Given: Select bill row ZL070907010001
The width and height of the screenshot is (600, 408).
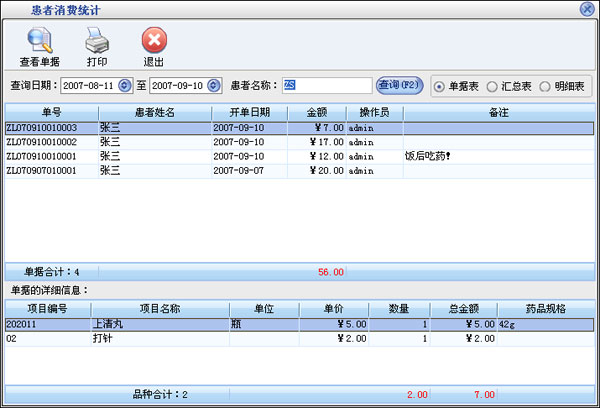Looking at the screenshot, I should [x=50, y=171].
